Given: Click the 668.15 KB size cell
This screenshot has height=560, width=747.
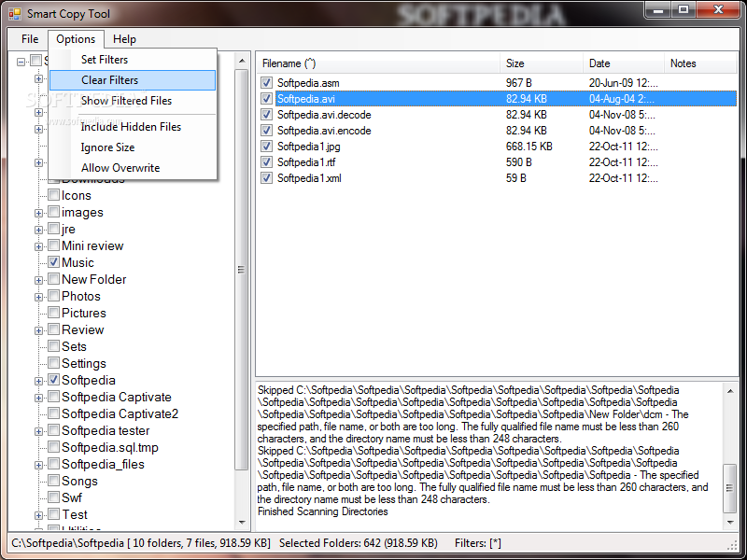Looking at the screenshot, I should (x=529, y=147).
